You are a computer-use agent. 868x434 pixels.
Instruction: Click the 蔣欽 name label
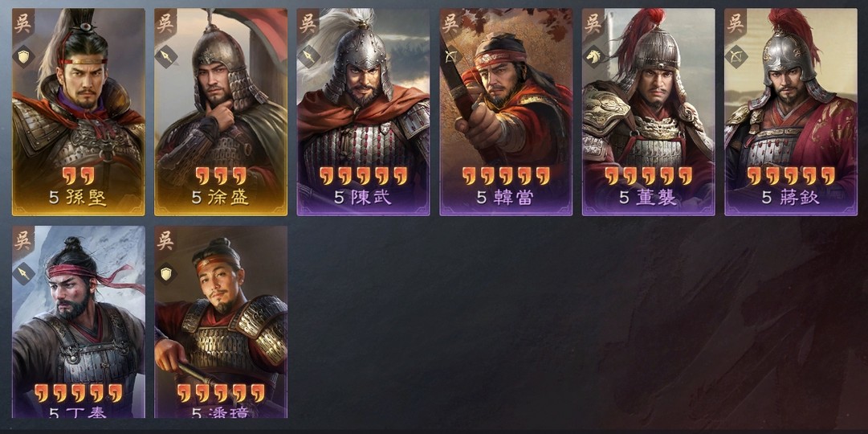pos(790,198)
